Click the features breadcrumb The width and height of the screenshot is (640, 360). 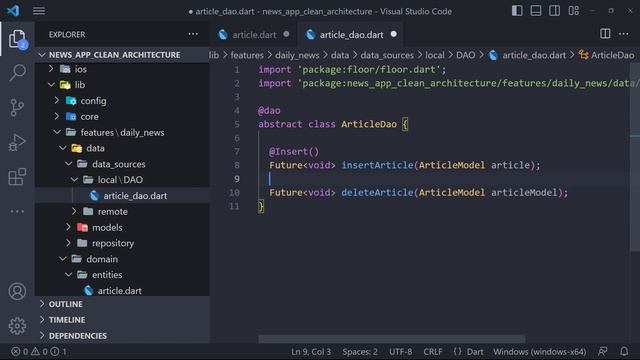click(x=247, y=55)
